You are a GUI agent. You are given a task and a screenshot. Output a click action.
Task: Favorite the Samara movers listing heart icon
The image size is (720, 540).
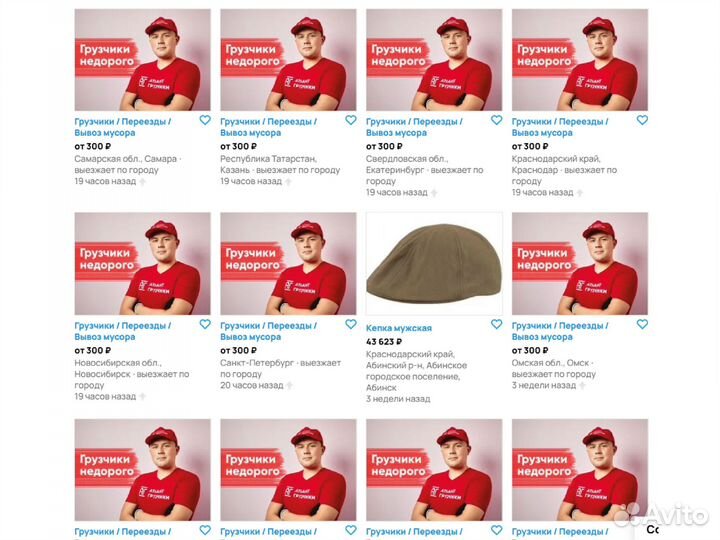(205, 120)
